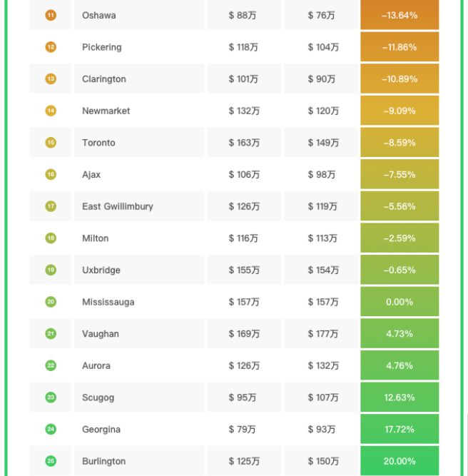Select the rank 15 badge for Toronto

(x=51, y=143)
